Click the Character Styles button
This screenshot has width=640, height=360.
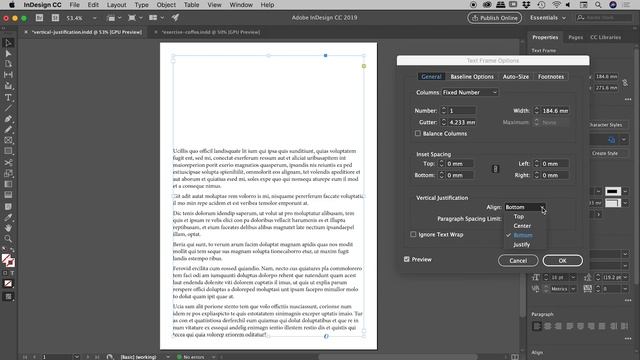pyautogui.click(x=605, y=125)
